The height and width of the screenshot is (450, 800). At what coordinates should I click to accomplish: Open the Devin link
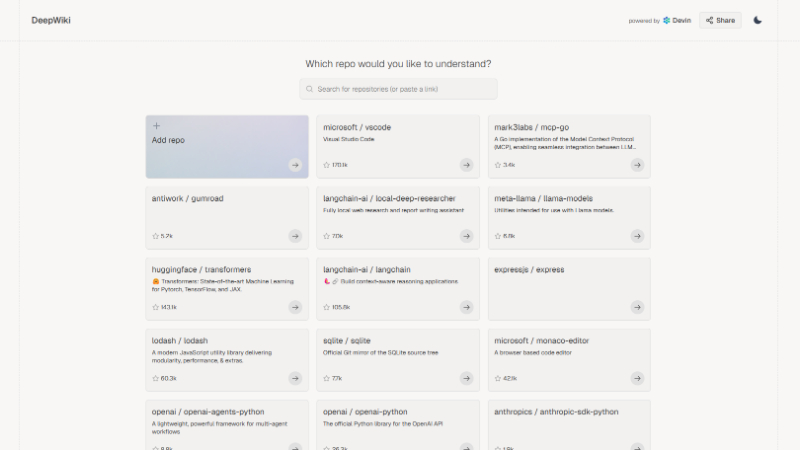pyautogui.click(x=677, y=20)
